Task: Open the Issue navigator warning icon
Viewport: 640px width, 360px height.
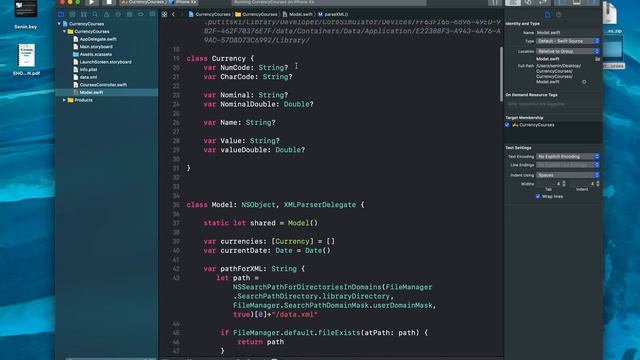Action: [x=107, y=14]
